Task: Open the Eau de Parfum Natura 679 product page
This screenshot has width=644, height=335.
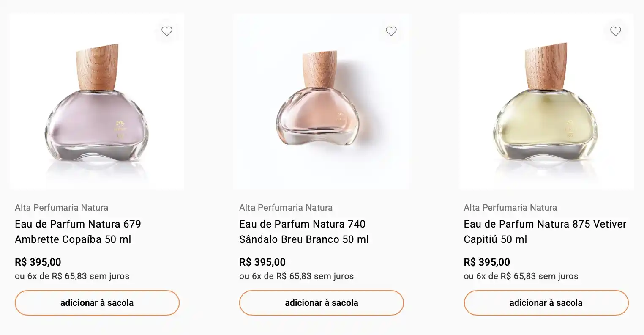Action: pyautogui.click(x=79, y=232)
